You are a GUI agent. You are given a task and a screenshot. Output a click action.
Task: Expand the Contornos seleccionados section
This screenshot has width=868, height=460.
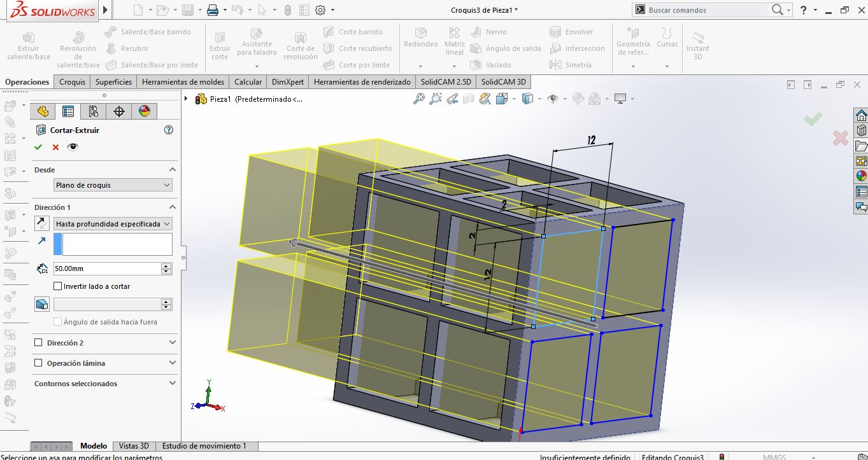coord(172,384)
